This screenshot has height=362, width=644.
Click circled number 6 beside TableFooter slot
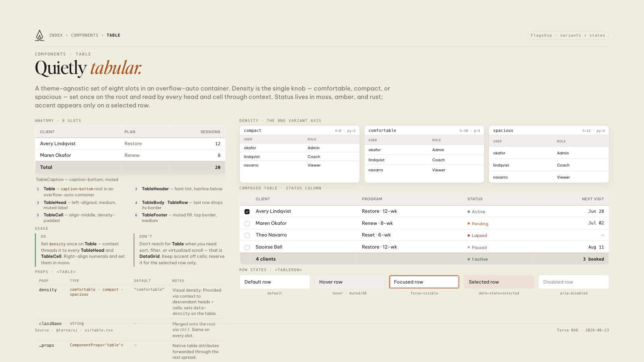coord(136,216)
